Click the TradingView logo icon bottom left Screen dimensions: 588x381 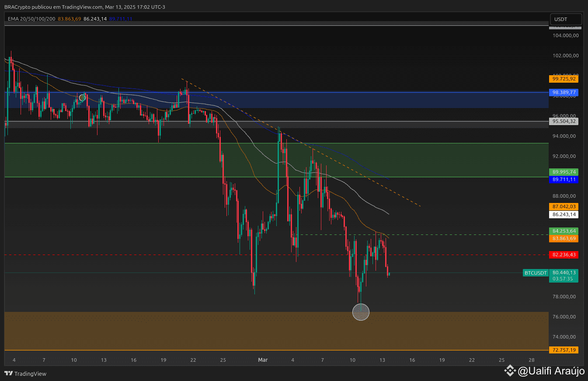[x=7, y=374]
